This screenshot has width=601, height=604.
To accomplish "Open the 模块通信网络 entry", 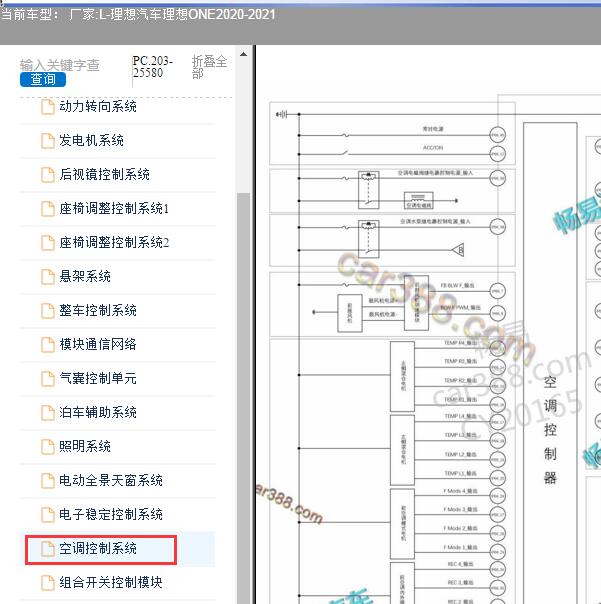I will tap(98, 344).
